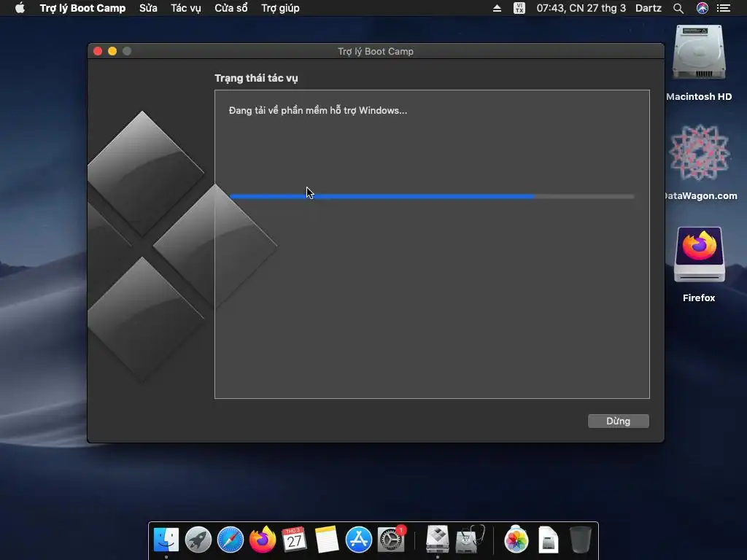This screenshot has height=560, width=747.
Task: Click the Dừng button
Action: (618, 421)
